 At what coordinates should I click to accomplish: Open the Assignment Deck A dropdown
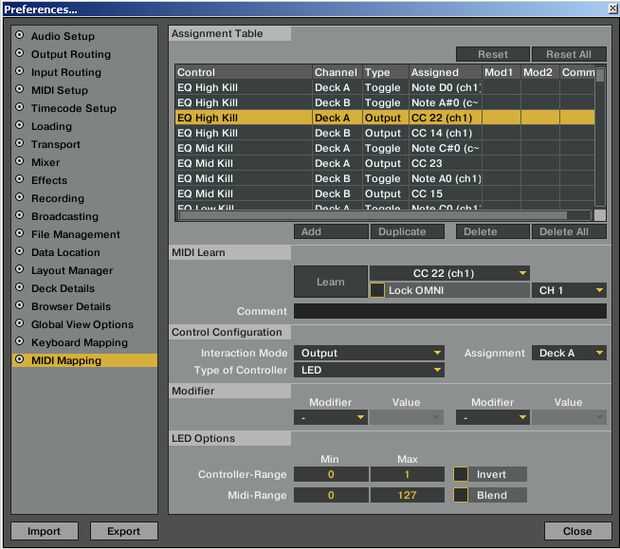[x=569, y=353]
